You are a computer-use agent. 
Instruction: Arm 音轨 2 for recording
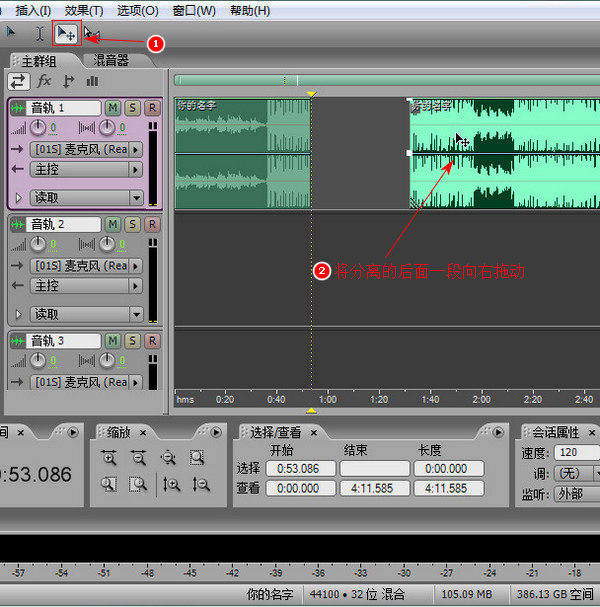click(153, 225)
